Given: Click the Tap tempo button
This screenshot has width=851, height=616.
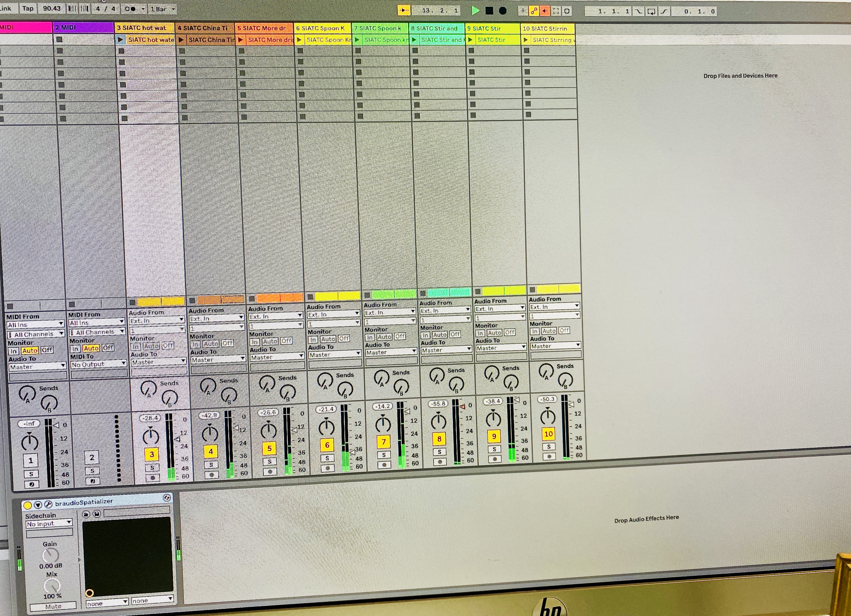Looking at the screenshot, I should [28, 8].
